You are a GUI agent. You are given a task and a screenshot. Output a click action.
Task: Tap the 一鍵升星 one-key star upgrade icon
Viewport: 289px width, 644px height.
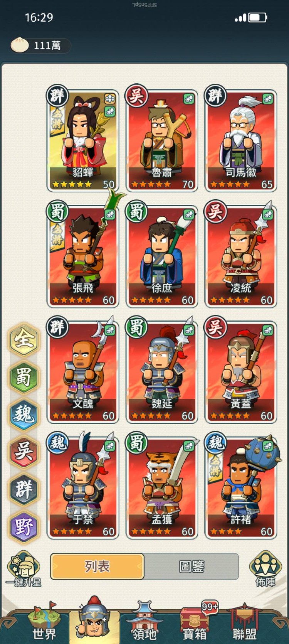pyautogui.click(x=24, y=569)
